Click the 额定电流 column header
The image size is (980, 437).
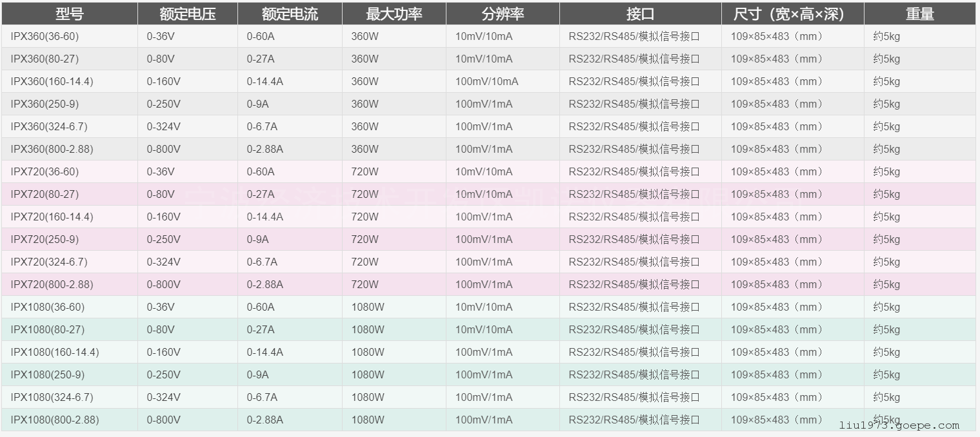pos(290,14)
